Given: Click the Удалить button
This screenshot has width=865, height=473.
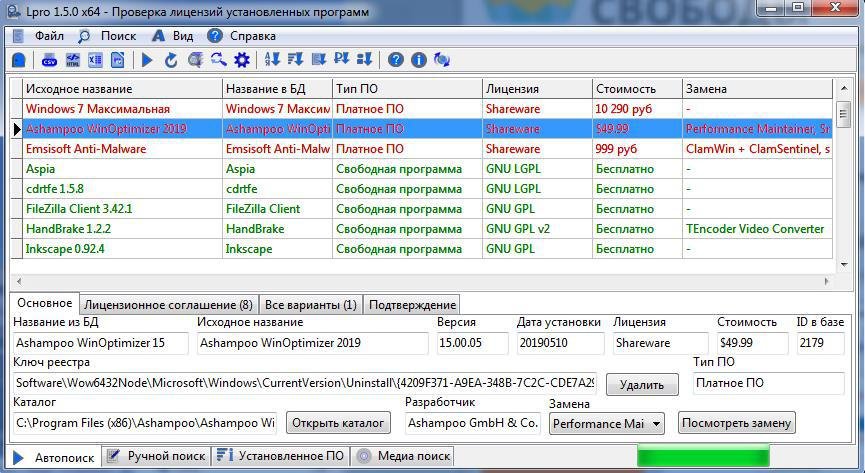Looking at the screenshot, I should 642,385.
